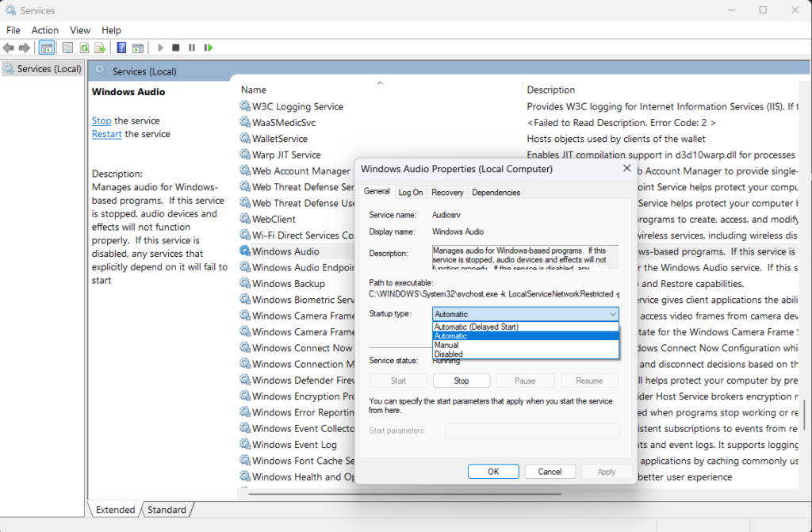Click gear icon beside Windows Audio row
This screenshot has height=532, width=812.
pos(245,251)
